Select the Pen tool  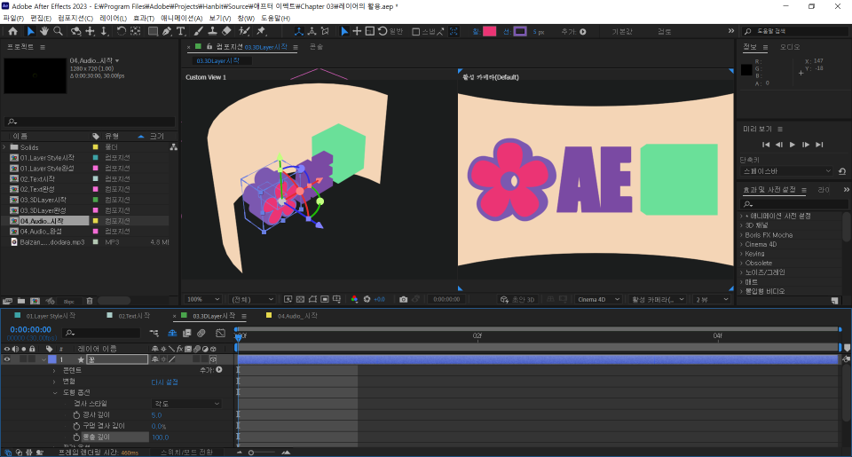point(167,32)
